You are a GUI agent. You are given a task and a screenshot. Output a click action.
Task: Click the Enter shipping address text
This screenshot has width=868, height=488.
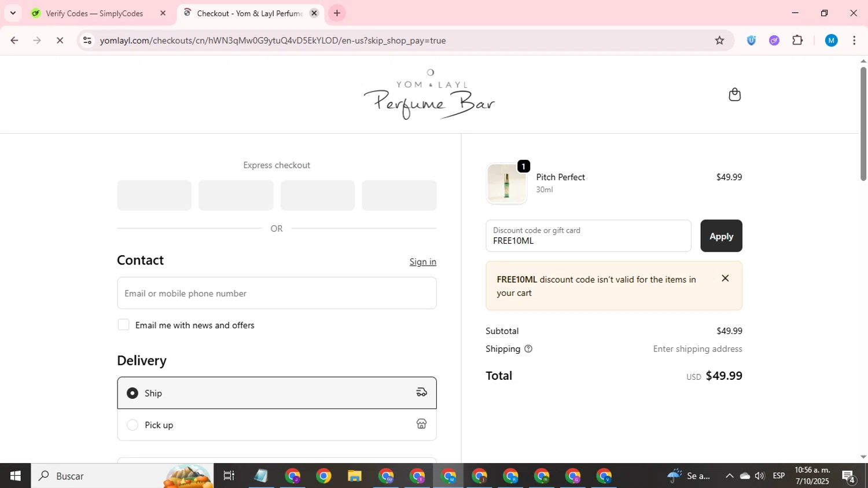(697, 349)
